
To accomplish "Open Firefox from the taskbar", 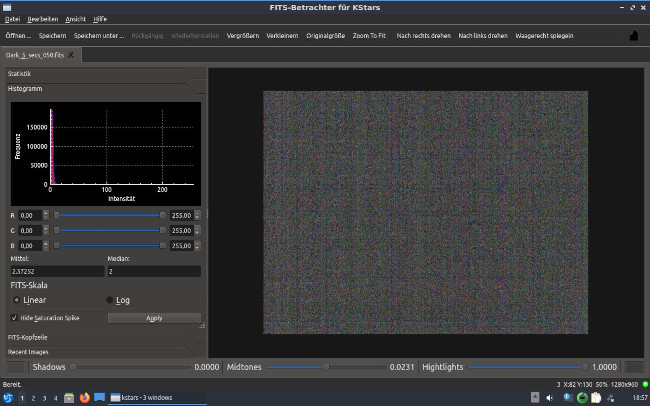I will [x=84, y=397].
